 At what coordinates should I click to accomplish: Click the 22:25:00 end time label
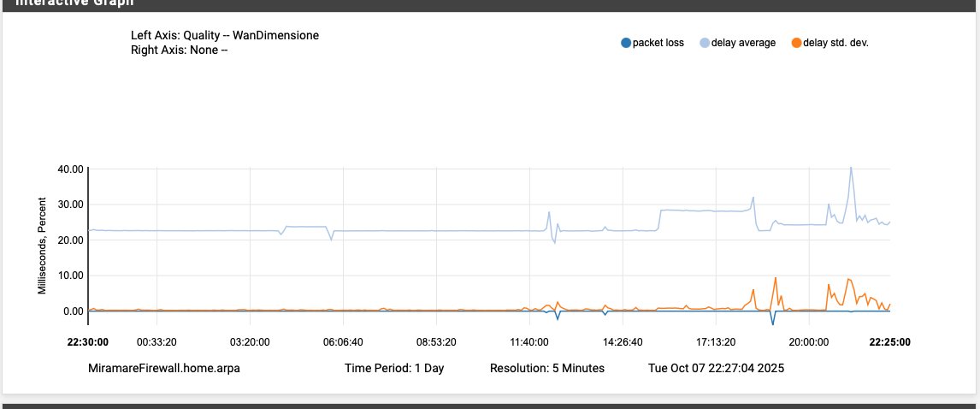pyautogui.click(x=889, y=342)
